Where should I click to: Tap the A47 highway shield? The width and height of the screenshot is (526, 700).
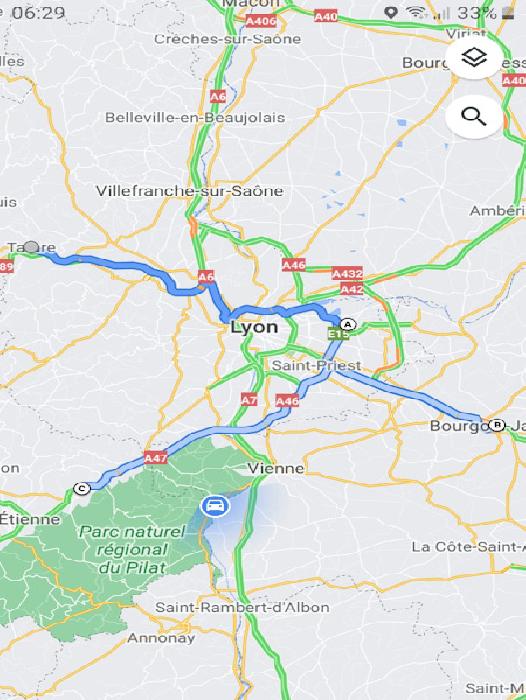[155, 458]
